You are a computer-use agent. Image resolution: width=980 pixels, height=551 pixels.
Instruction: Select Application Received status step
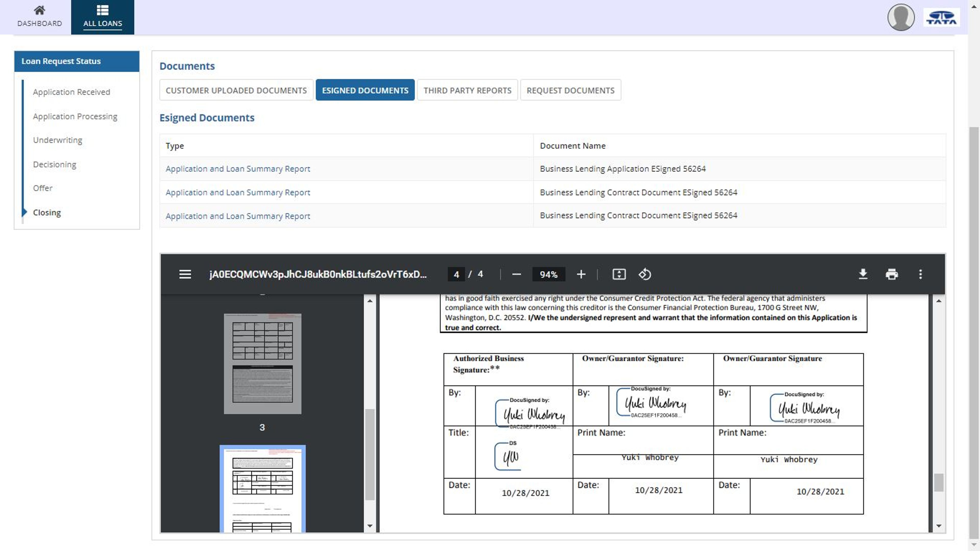[71, 92]
